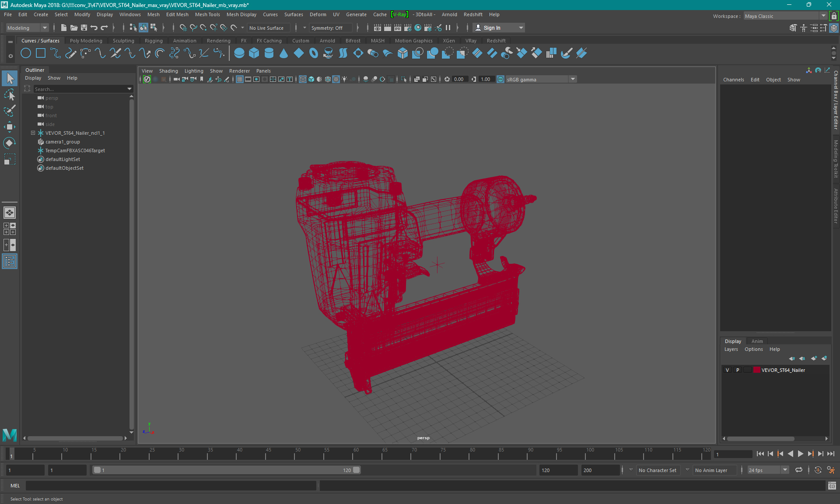This screenshot has height=504, width=840.
Task: Click the Display tab in channel panel
Action: (x=733, y=340)
